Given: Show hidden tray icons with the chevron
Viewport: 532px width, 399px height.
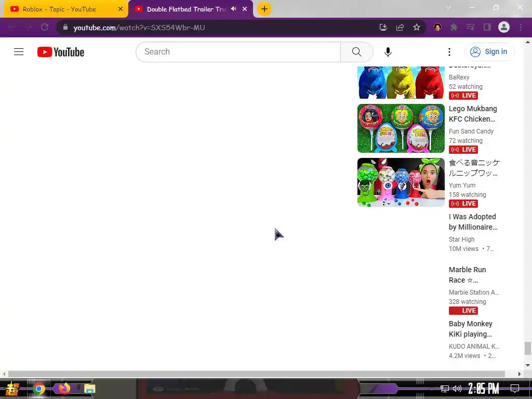Looking at the screenshot, I should pyautogui.click(x=432, y=389).
